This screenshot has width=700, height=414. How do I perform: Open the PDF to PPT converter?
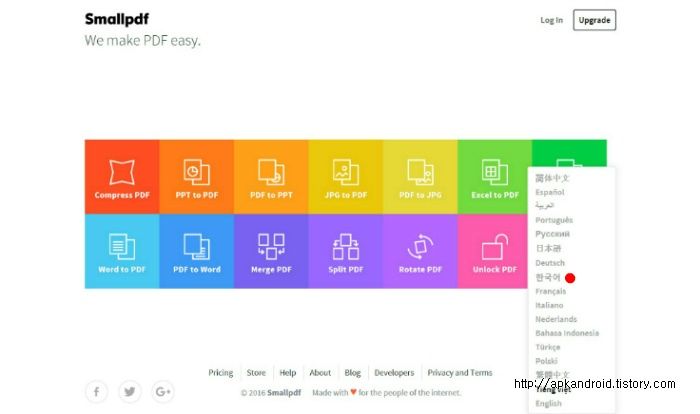(271, 177)
